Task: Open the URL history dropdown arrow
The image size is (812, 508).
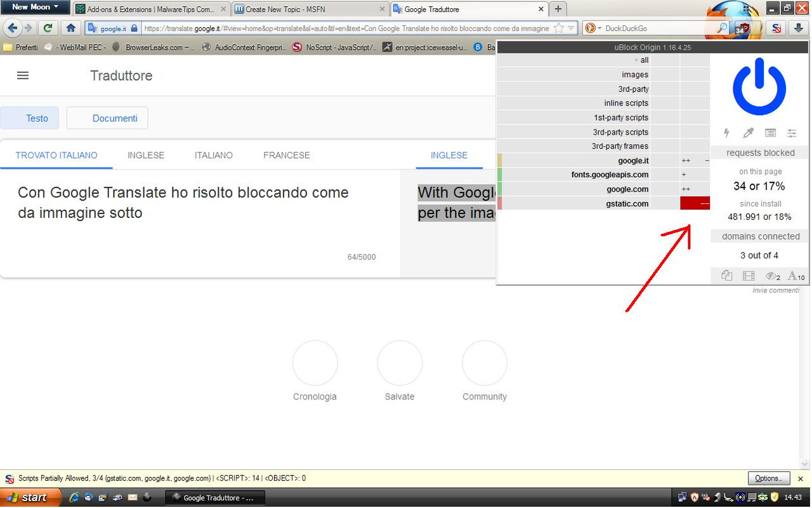Action: click(572, 29)
